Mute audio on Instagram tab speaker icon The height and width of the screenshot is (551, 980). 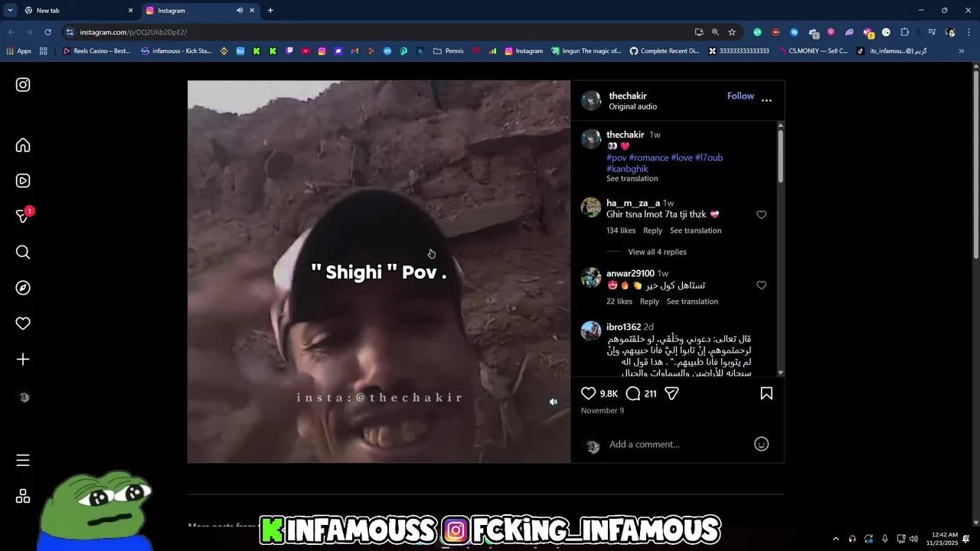click(x=240, y=11)
